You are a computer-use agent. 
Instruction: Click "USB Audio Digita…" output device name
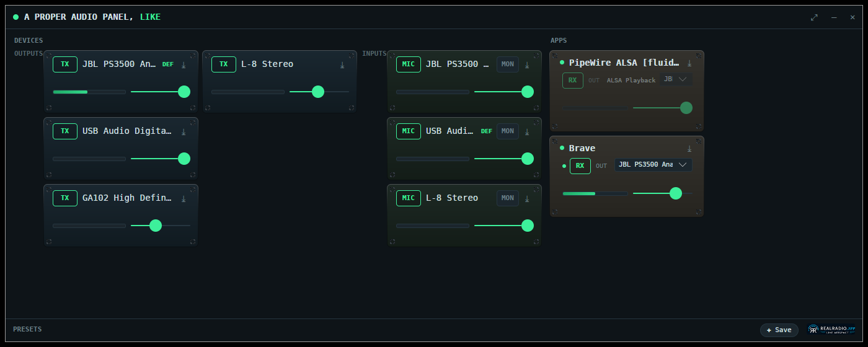coord(127,131)
